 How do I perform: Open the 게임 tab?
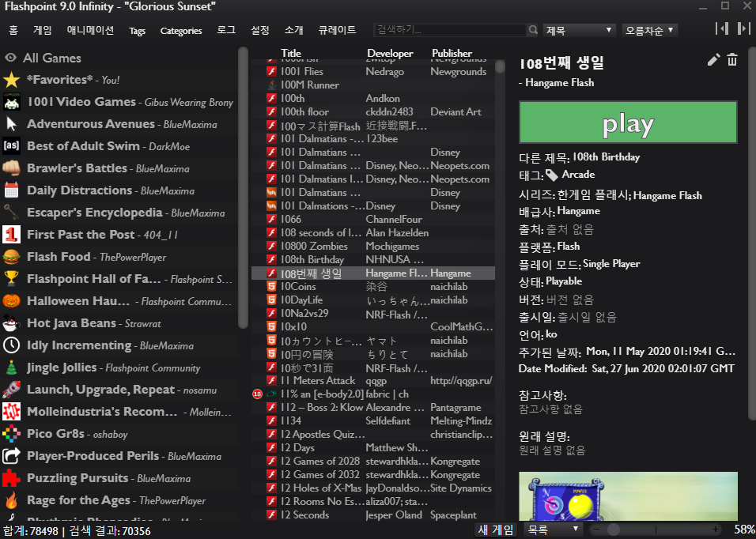pyautogui.click(x=43, y=30)
